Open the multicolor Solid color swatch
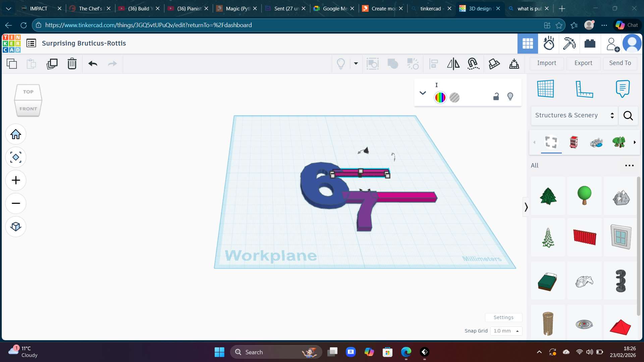This screenshot has height=362, width=644. (440, 98)
